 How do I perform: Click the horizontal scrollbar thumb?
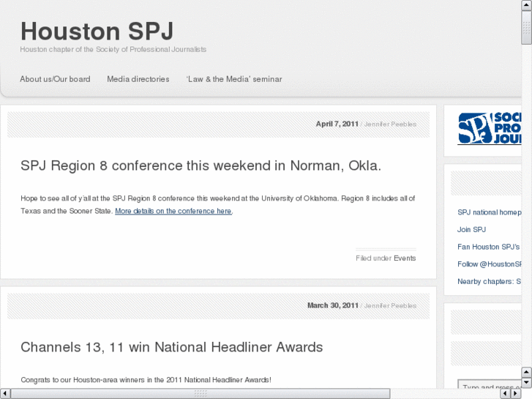201,393
